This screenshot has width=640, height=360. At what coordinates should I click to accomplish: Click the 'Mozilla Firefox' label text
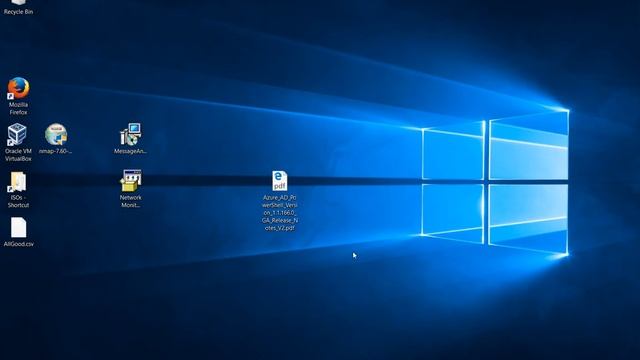coord(18,108)
